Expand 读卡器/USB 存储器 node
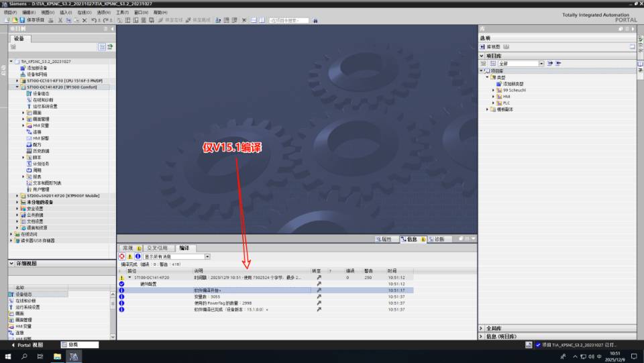Screen dimensions: 644x363 tap(11, 241)
